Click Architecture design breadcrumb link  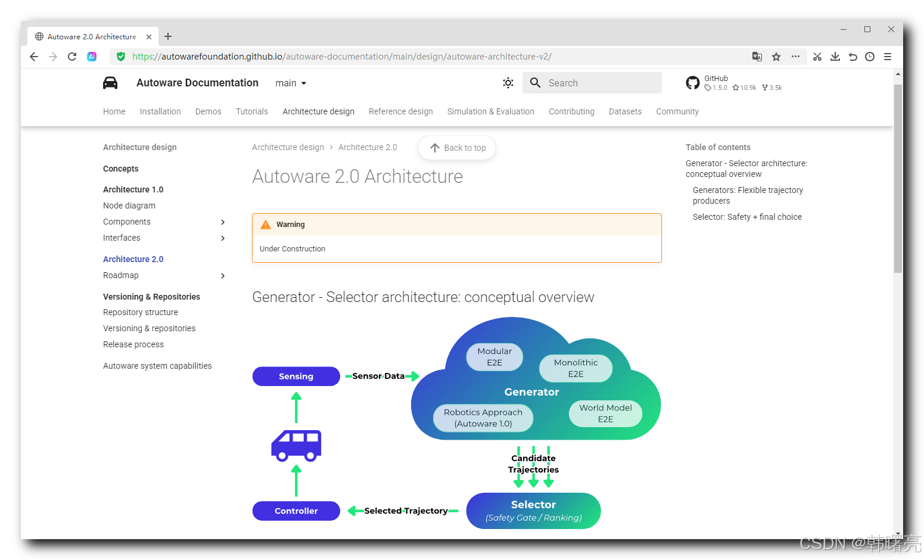[x=288, y=147]
